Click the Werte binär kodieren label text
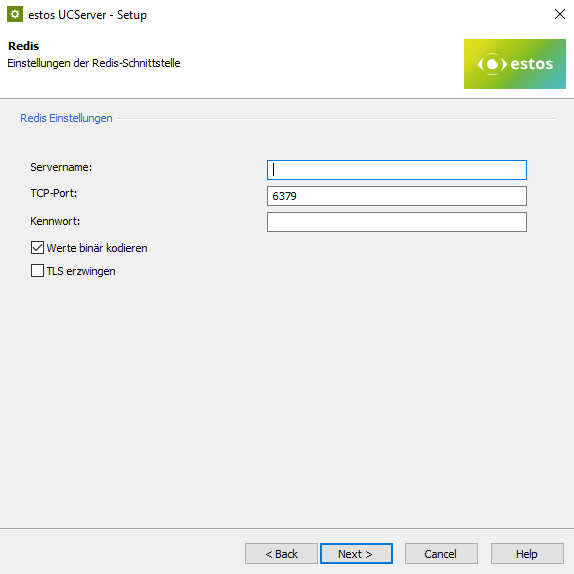Viewport: 574px width, 574px height. pos(97,248)
